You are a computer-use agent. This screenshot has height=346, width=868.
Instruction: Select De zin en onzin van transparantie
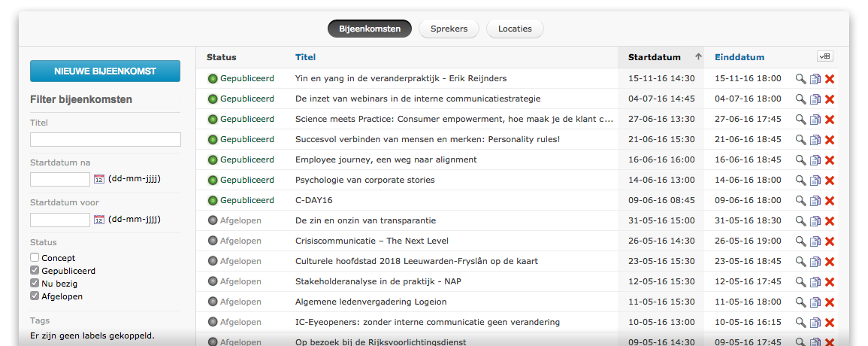tap(365, 220)
